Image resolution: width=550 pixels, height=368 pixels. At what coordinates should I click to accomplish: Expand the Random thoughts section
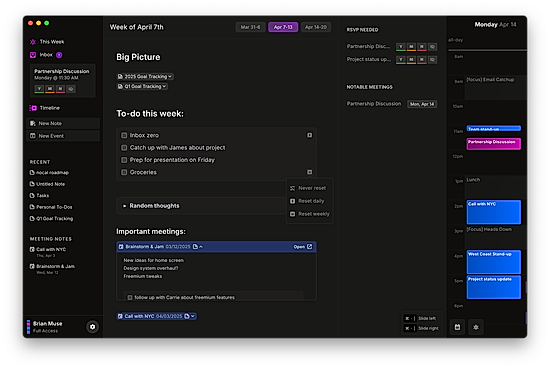pos(124,206)
